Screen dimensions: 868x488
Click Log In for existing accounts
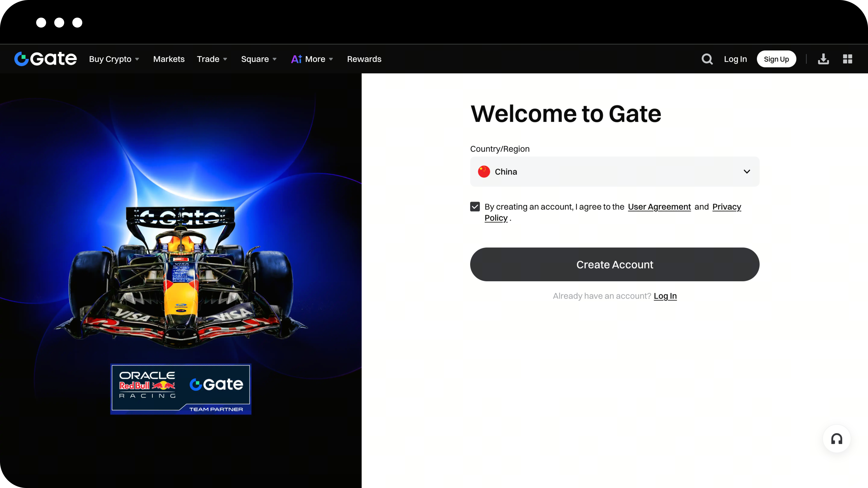pyautogui.click(x=665, y=296)
